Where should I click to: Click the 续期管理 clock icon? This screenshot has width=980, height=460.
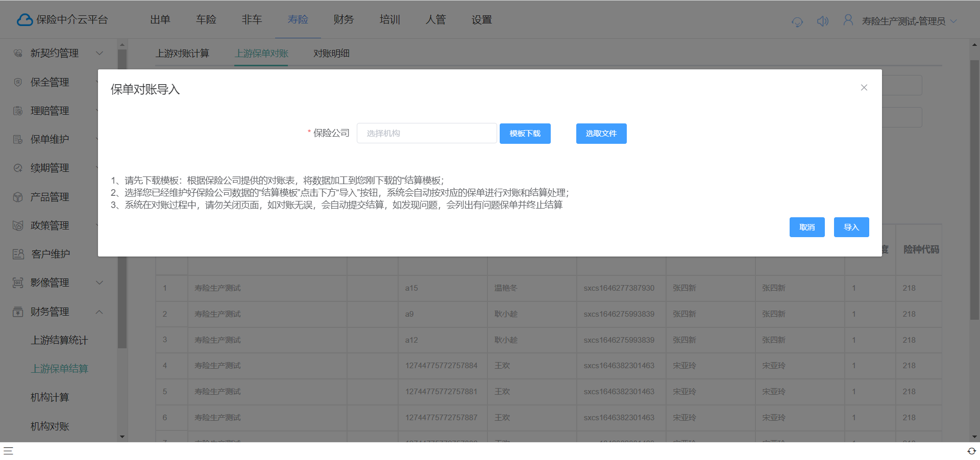18,168
